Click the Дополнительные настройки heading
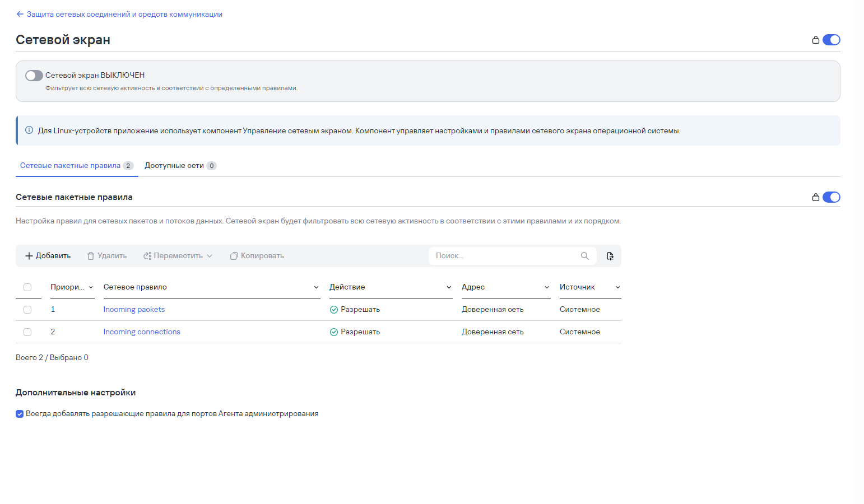 pyautogui.click(x=76, y=393)
